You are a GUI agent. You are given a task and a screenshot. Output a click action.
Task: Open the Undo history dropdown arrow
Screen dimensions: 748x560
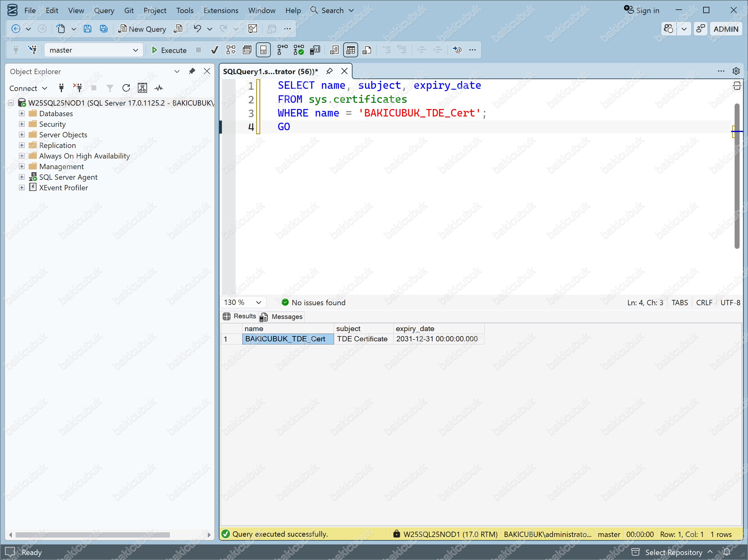pos(210,29)
